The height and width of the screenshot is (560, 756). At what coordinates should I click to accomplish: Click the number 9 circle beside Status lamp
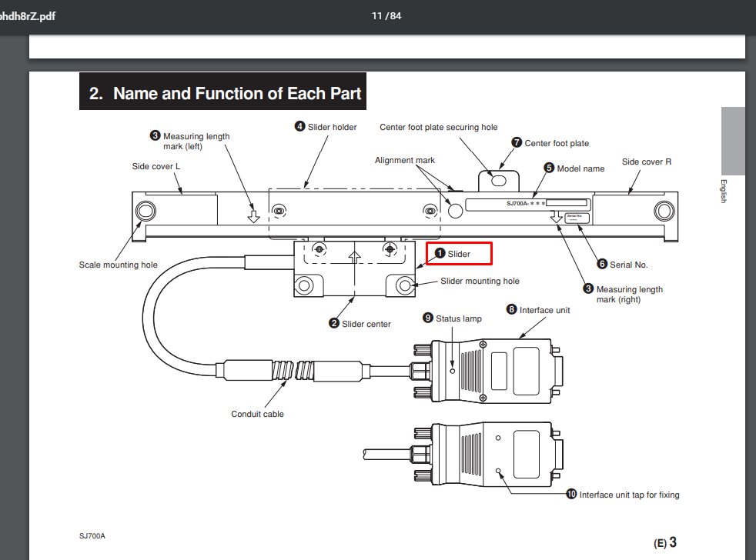click(428, 318)
